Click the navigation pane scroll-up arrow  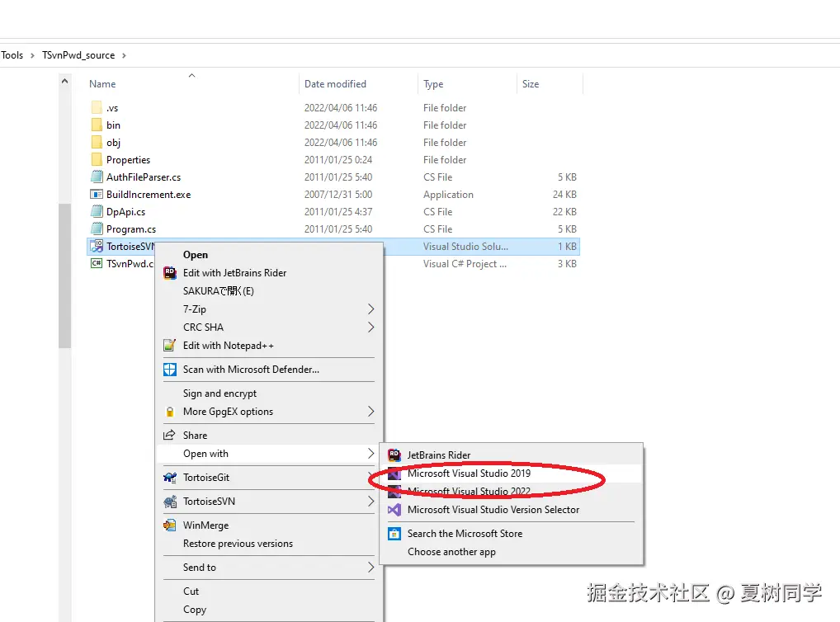(65, 82)
